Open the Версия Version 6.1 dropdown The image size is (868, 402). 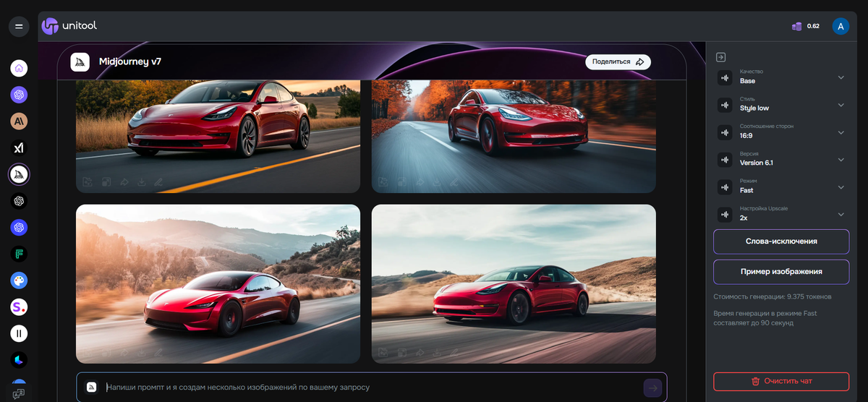pos(781,159)
